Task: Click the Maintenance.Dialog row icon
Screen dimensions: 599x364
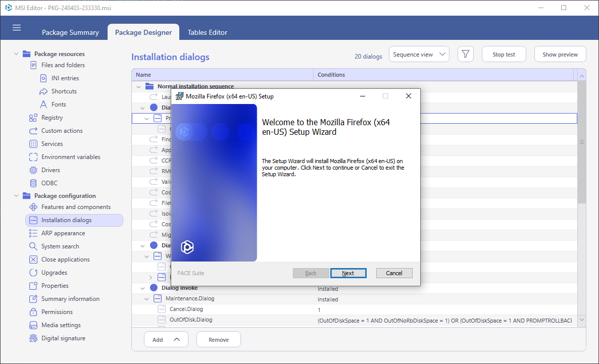Action: tap(158, 299)
